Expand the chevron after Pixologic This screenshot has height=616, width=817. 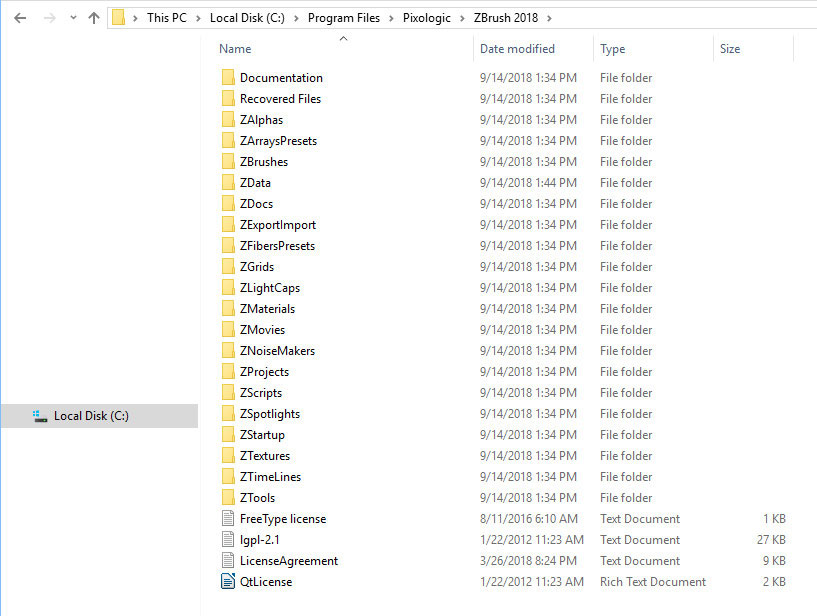(x=462, y=18)
